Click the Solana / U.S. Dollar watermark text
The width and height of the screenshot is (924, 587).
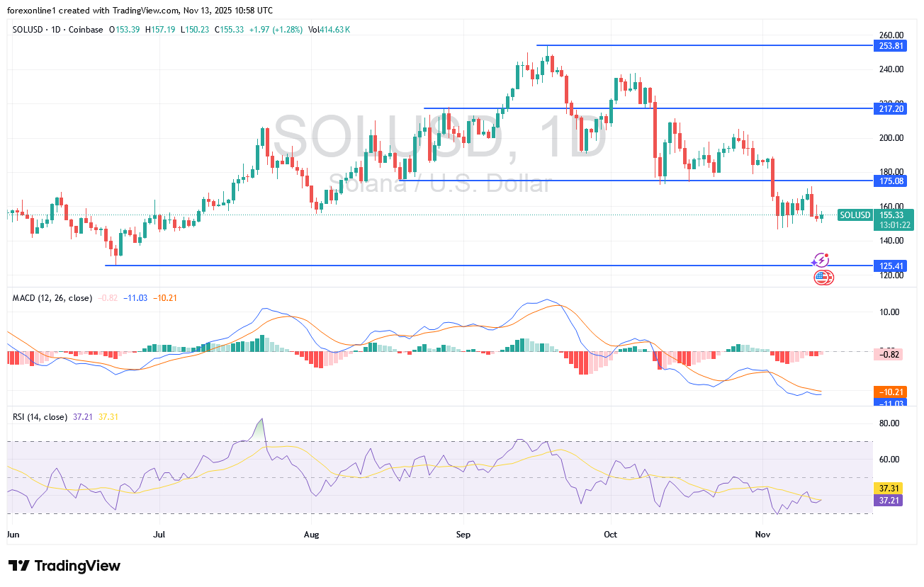pyautogui.click(x=439, y=184)
